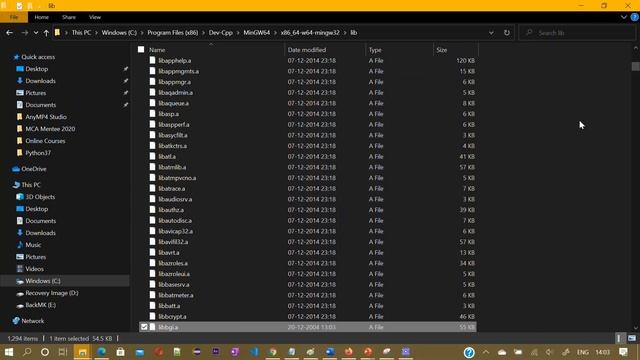
Task: Click the vertical scrollbar thumb
Action: [x=636, y=66]
